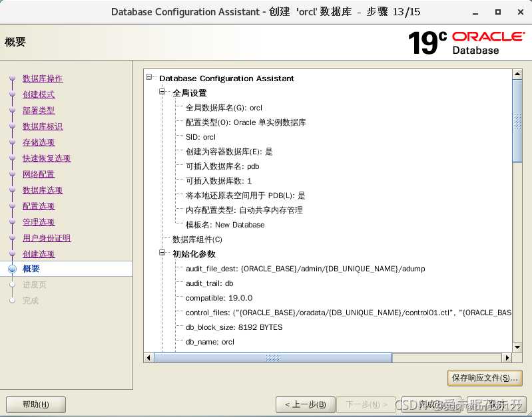Select the SID: orcl row
Viewport: 532px width, 417px height.
200,137
